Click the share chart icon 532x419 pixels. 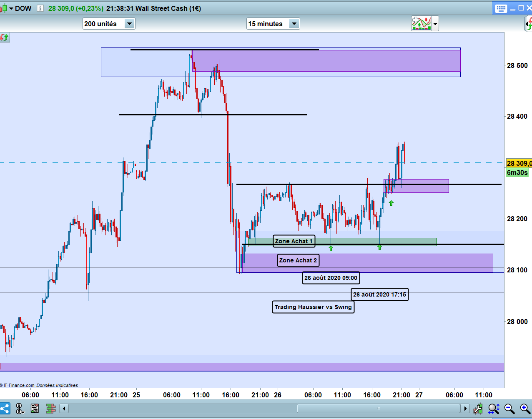5,409
